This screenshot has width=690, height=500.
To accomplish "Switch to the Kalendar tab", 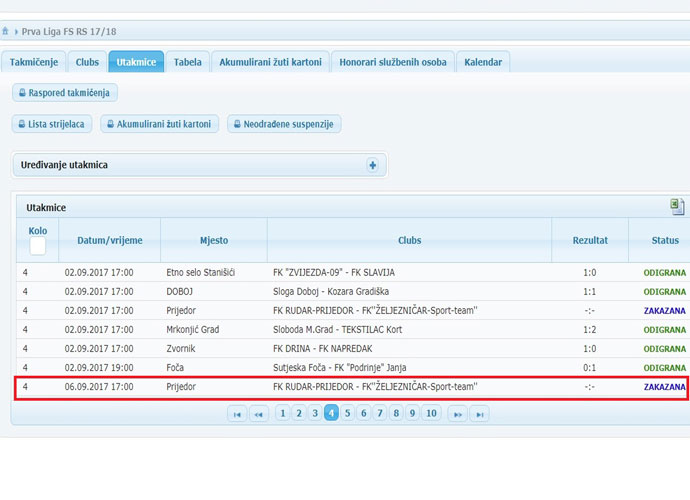I will point(483,62).
